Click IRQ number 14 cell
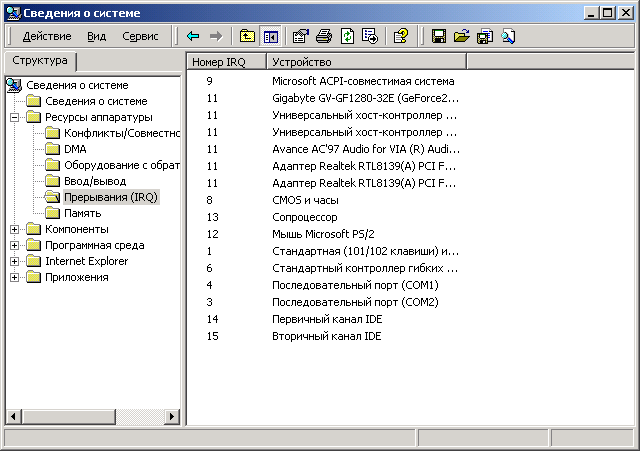This screenshot has width=640, height=451. 212,320
